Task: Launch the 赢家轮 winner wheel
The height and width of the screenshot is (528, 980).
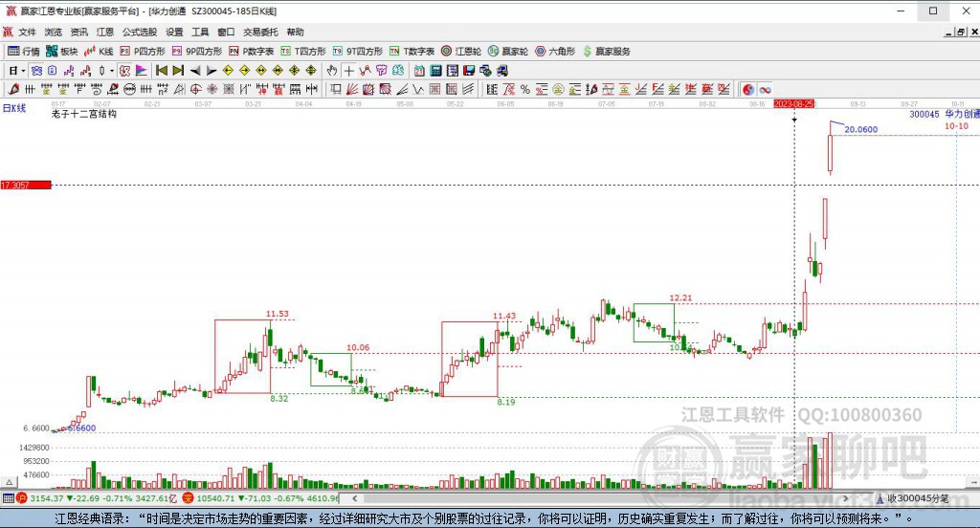Action: tap(508, 52)
